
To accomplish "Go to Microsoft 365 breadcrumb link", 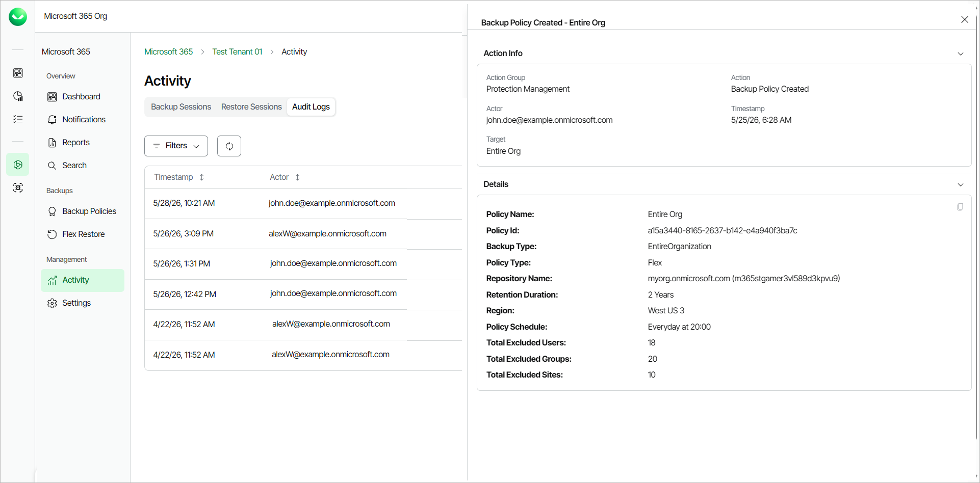I will pyautogui.click(x=168, y=52).
